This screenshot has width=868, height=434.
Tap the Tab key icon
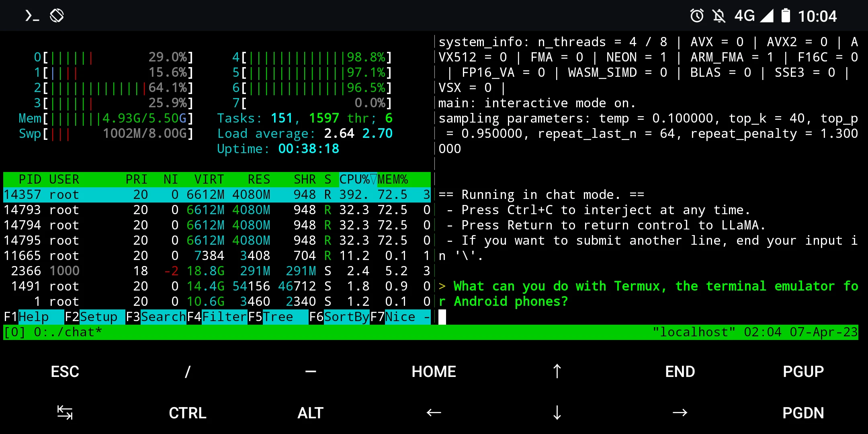pos(65,413)
